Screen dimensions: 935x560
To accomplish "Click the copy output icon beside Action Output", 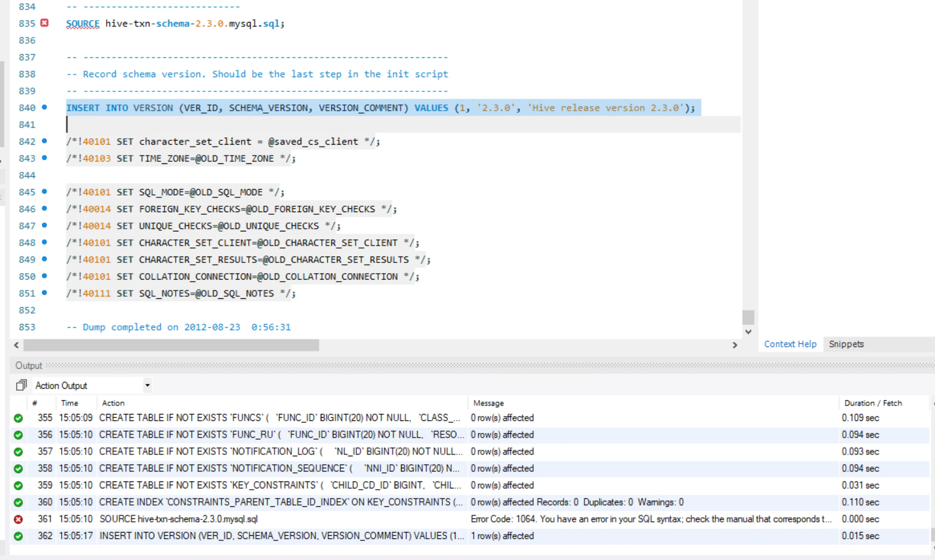I will tap(21, 385).
